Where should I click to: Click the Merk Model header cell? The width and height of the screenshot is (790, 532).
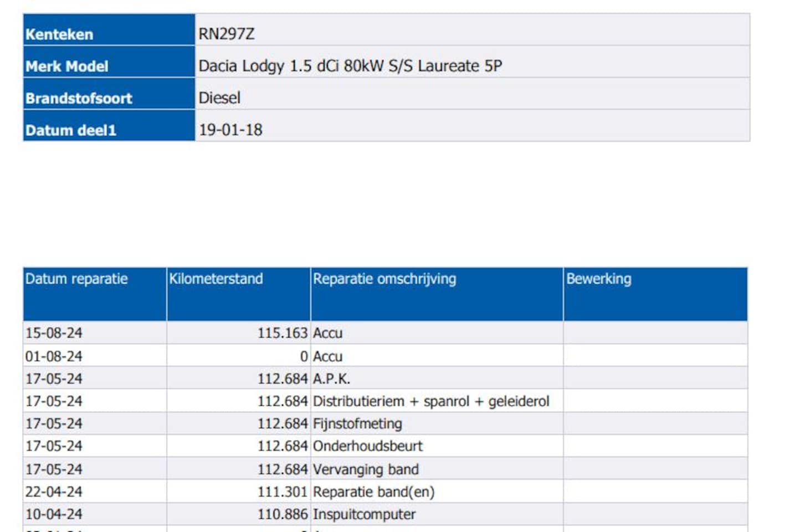[x=109, y=62]
